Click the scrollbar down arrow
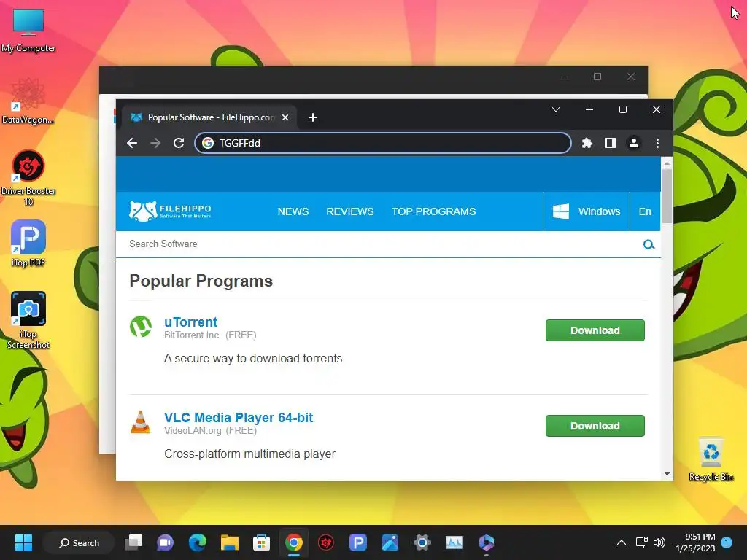This screenshot has width=747, height=560. coord(667,474)
